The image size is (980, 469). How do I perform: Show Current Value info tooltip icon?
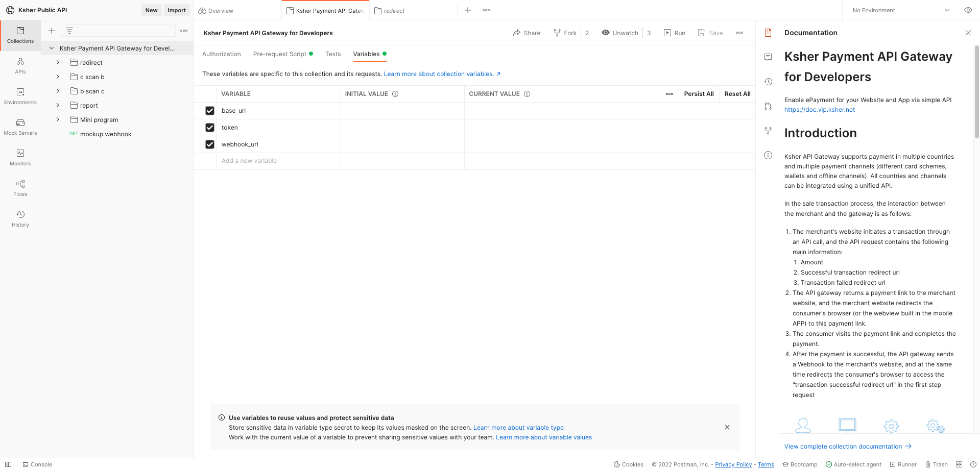coord(527,94)
